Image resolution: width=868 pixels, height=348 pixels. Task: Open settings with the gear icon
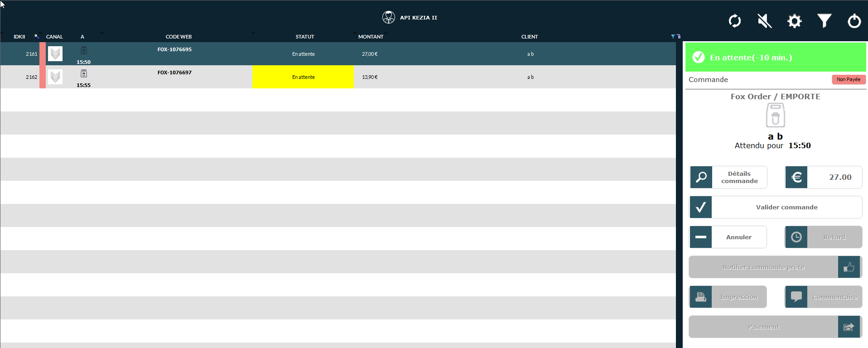click(794, 21)
